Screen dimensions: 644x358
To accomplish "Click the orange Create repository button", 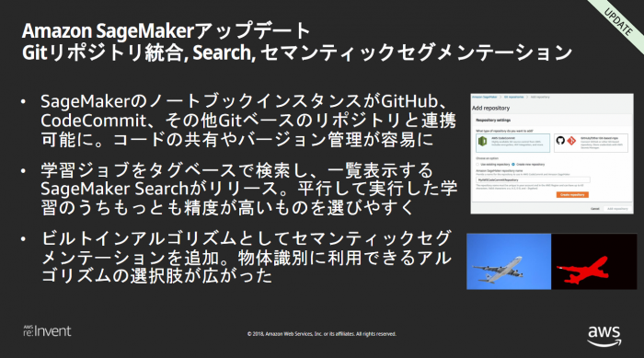I will [572, 195].
